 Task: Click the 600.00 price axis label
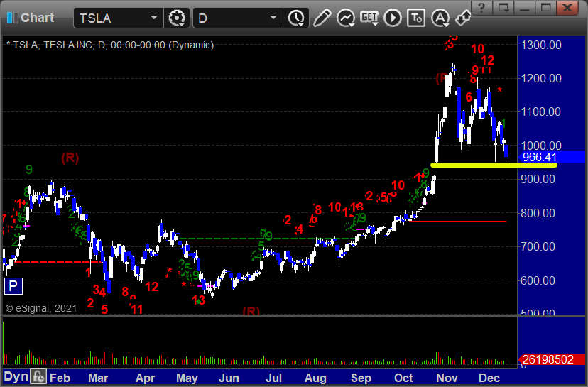(538, 280)
